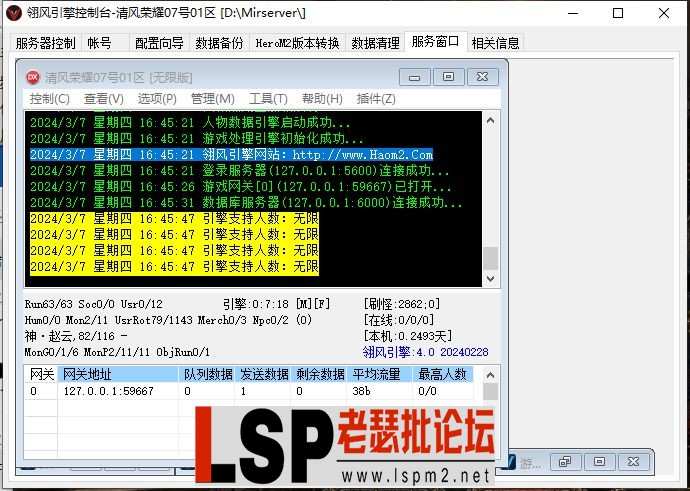Screen dimensions: 690x491
Task: Open the 控制(C) menu
Action: 50,99
